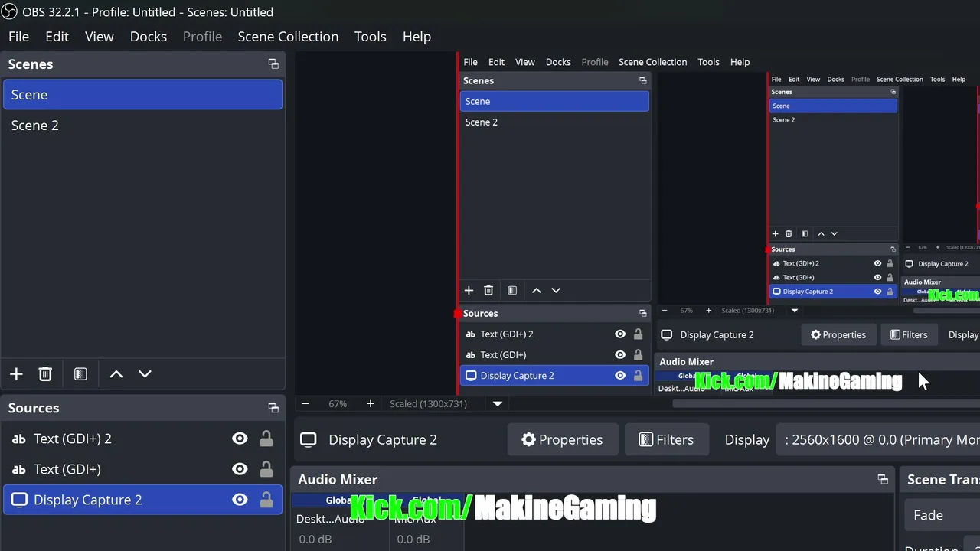Viewport: 980px width, 551px height.
Task: Add a new scene with the plus icon
Action: tap(16, 374)
